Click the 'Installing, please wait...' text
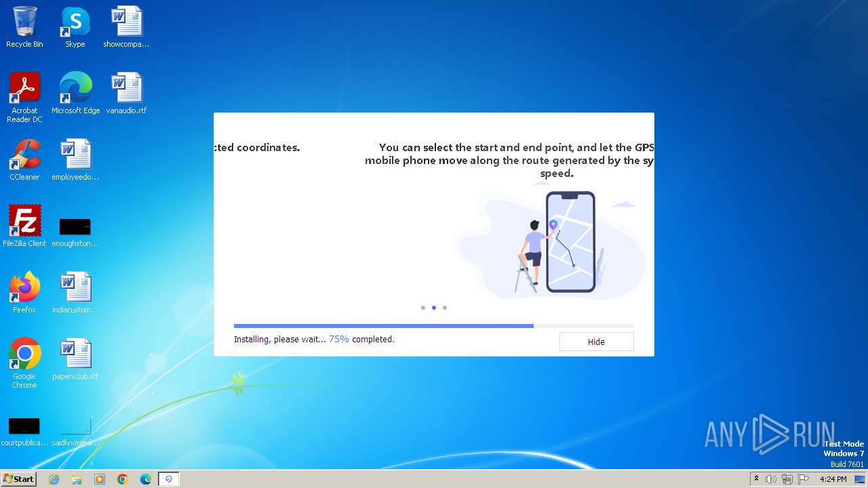Viewport: 868px width, 488px height. point(280,339)
